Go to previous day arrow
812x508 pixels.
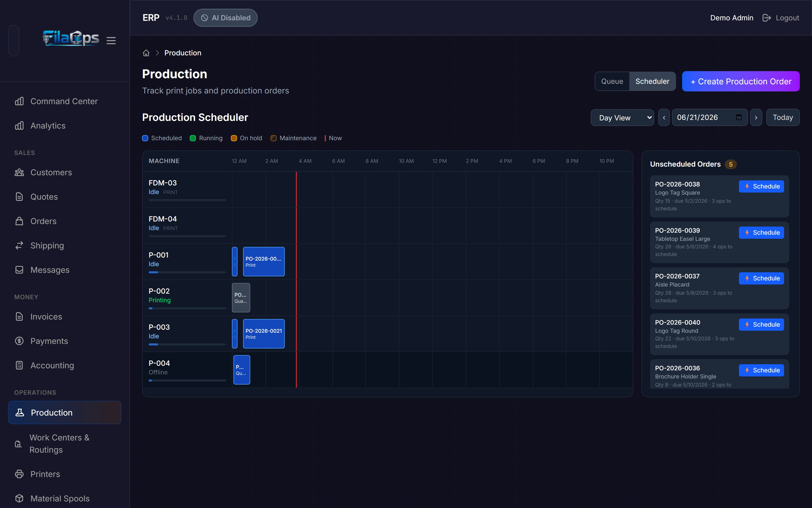point(664,118)
